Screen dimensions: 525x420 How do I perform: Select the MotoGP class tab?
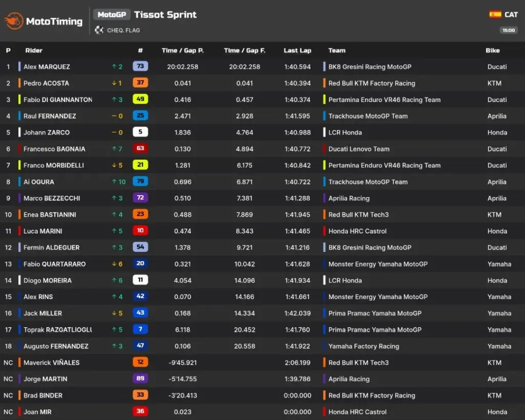pos(112,15)
